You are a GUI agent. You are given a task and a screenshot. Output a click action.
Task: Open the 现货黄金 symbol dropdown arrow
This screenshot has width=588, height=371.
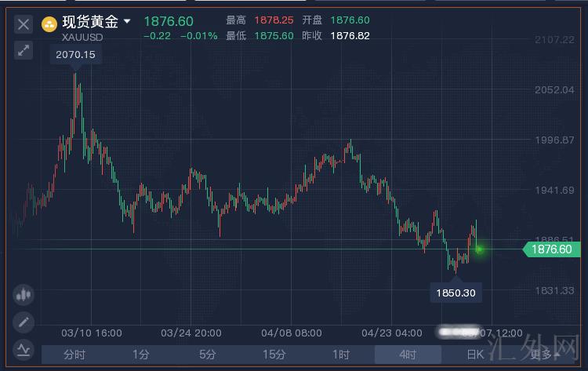pyautogui.click(x=128, y=21)
